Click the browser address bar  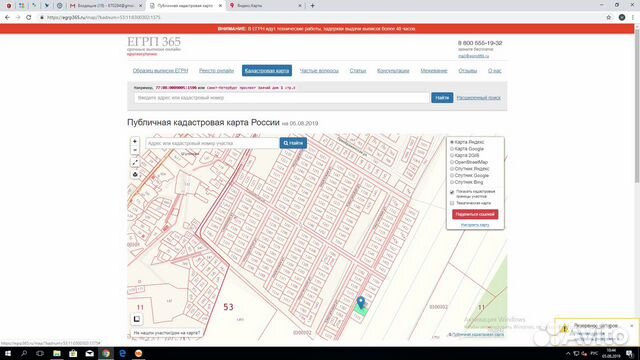tap(318, 18)
